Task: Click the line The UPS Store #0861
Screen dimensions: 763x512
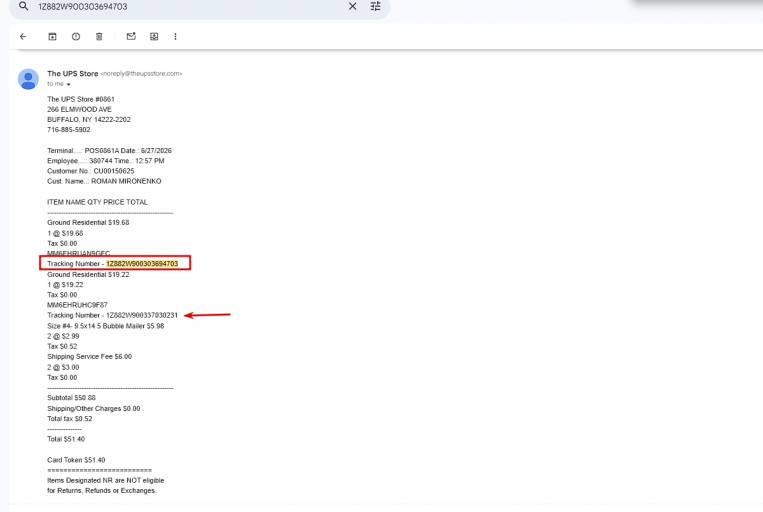Action: 81,99
